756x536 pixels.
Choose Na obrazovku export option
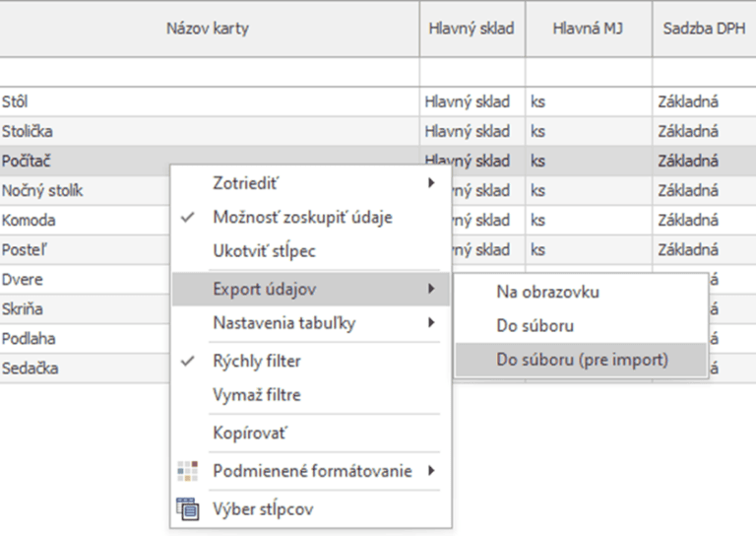(x=547, y=292)
